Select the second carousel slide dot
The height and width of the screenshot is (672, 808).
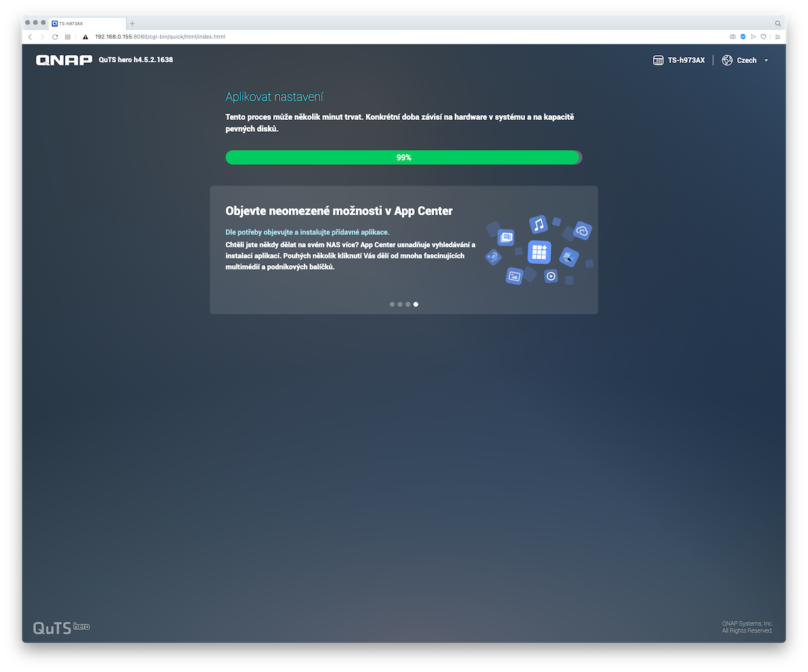[400, 304]
